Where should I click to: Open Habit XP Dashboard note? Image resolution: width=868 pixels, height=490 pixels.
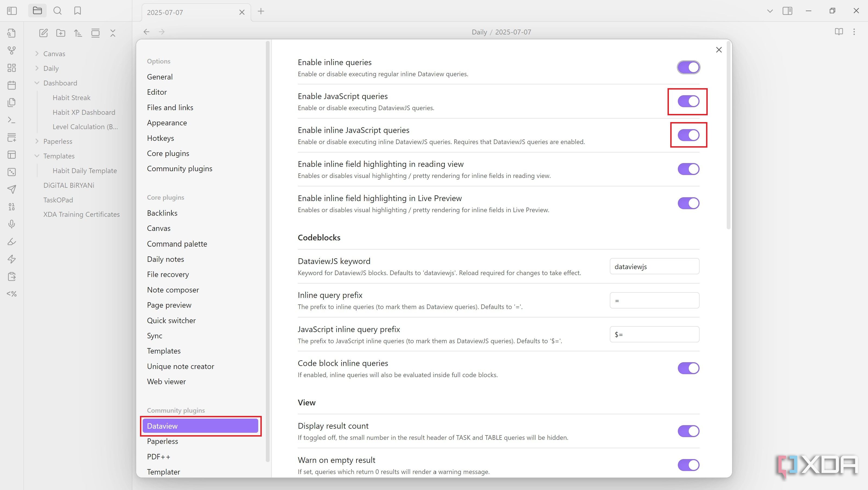click(x=84, y=112)
